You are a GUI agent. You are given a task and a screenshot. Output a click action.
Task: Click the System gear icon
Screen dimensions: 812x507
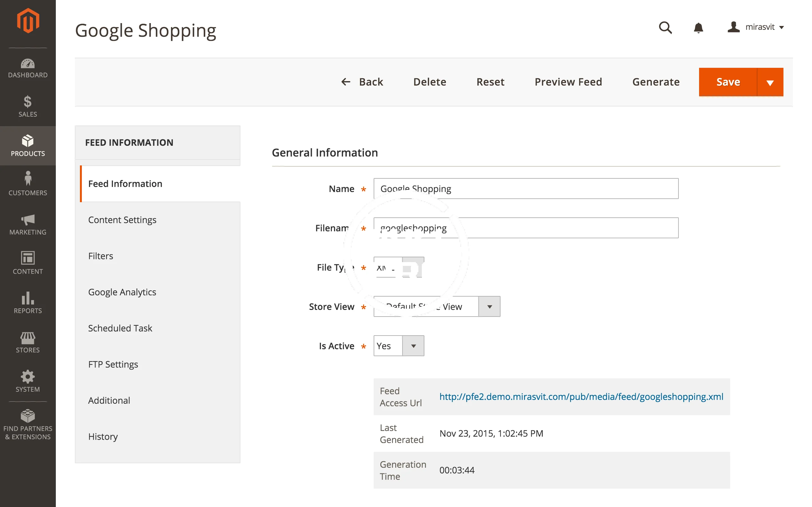tap(28, 377)
